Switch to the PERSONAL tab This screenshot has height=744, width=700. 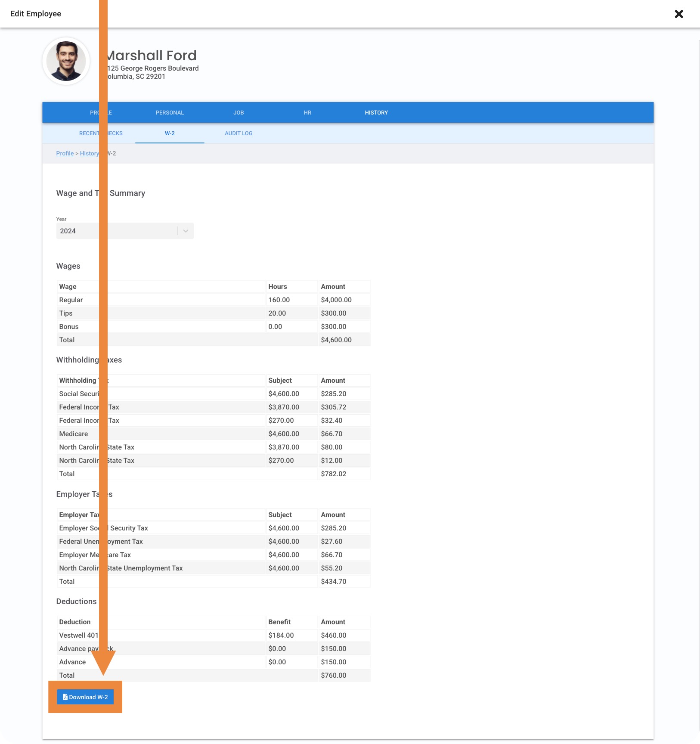click(x=170, y=113)
